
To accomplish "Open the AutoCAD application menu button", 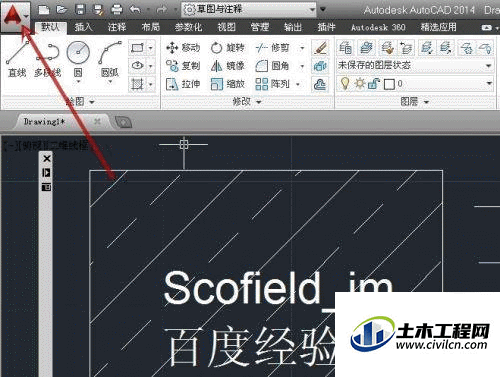I will [15, 17].
